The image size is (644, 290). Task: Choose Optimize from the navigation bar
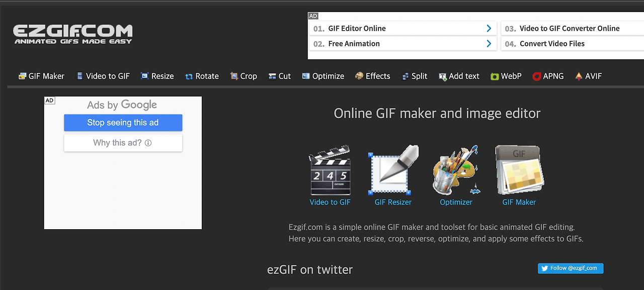323,76
